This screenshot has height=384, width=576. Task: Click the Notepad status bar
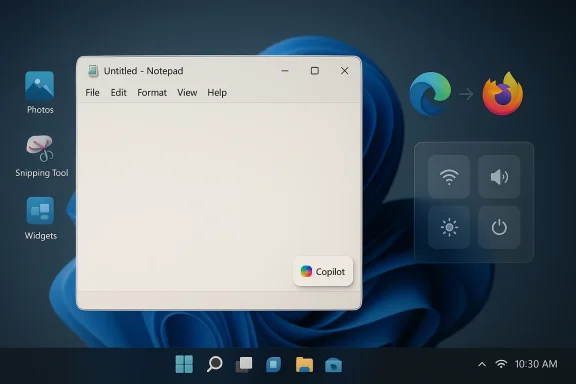point(219,300)
